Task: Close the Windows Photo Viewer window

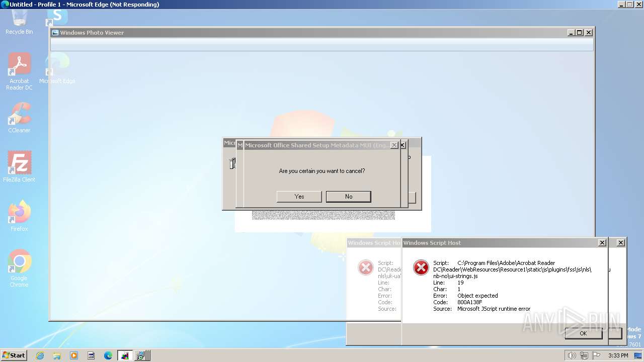Action: 589,33
